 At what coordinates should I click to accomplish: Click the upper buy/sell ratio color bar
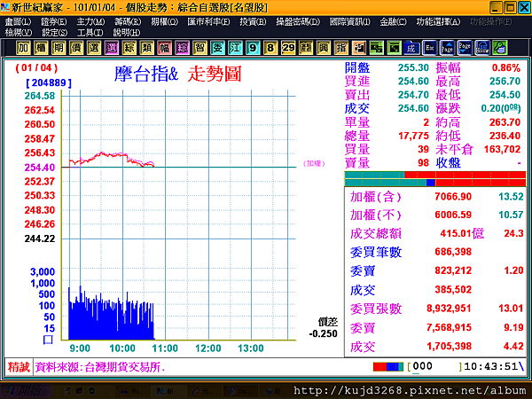pyautogui.click(x=435, y=175)
